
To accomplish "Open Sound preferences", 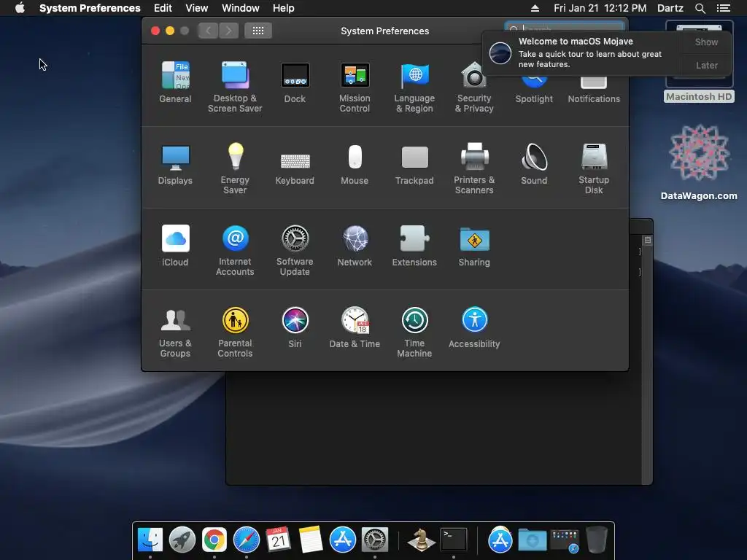I will [x=534, y=164].
